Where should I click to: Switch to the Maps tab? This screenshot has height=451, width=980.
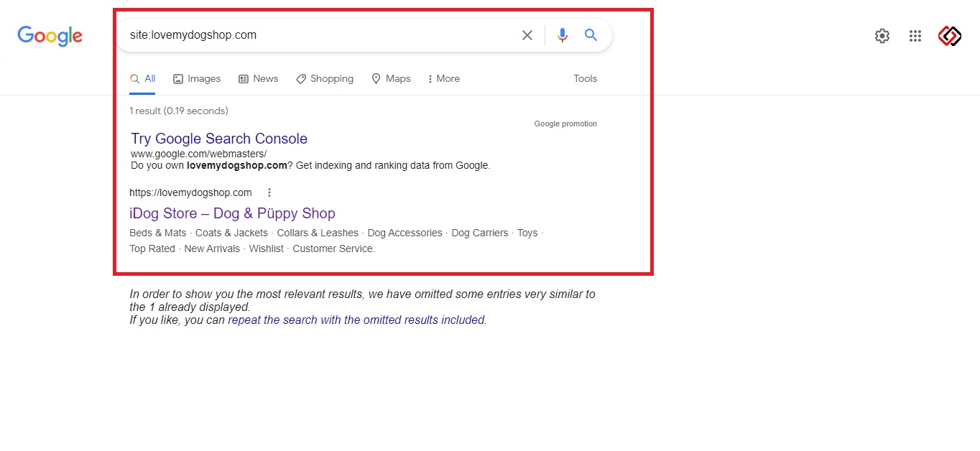[x=391, y=79]
